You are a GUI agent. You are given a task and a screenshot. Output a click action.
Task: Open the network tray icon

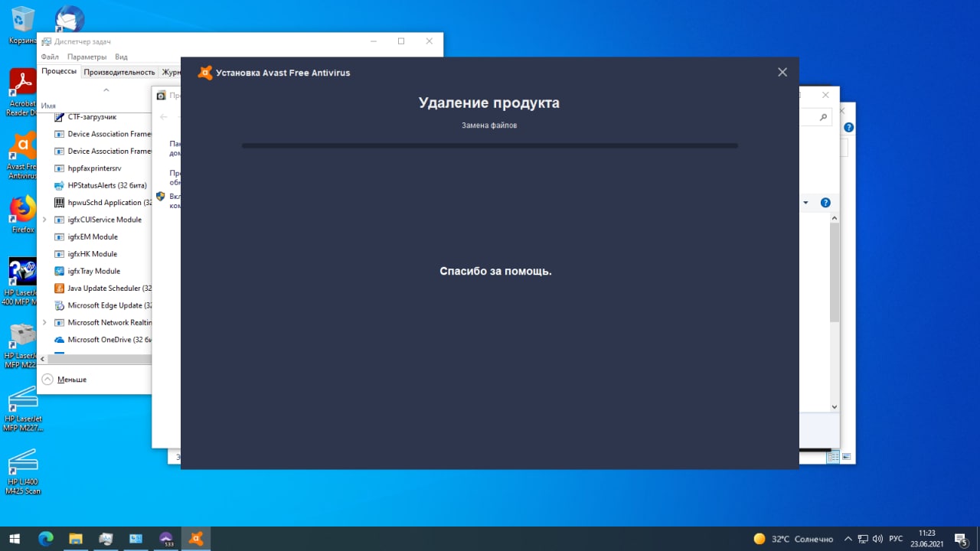[863, 539]
